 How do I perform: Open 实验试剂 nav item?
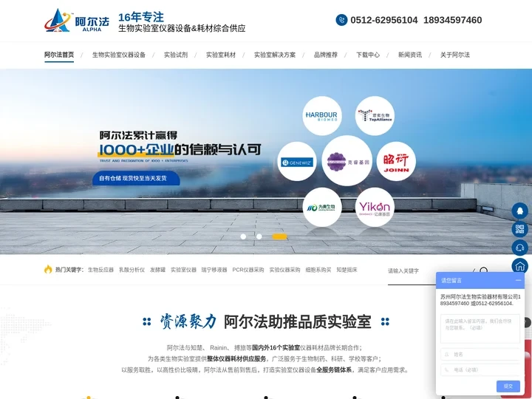[176, 55]
